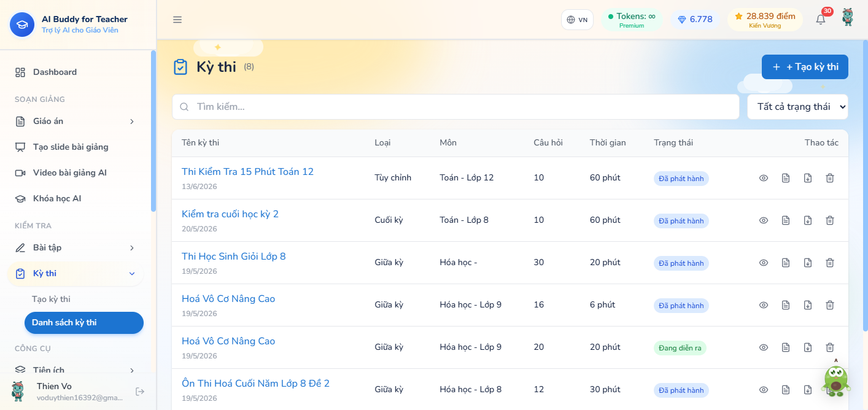The height and width of the screenshot is (410, 868).
Task: Click the document icon for Thi Kiểm Tra 15 Phút Toán 12
Action: click(786, 178)
